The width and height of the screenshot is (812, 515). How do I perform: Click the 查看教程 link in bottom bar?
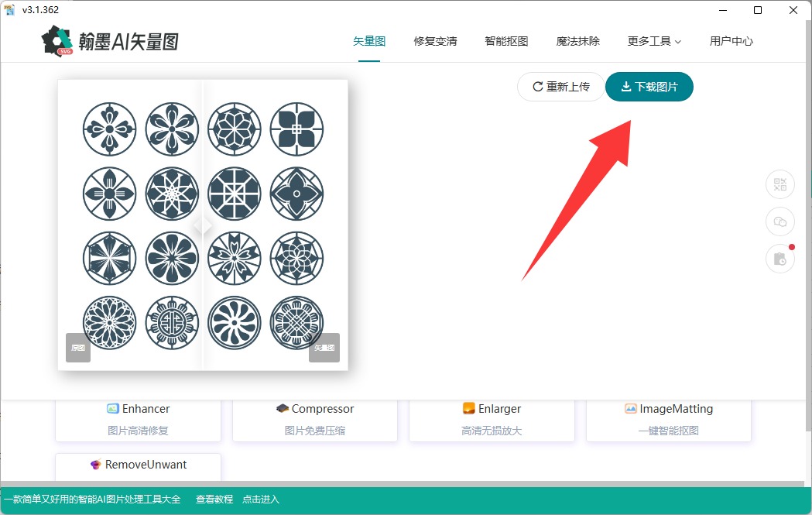214,500
